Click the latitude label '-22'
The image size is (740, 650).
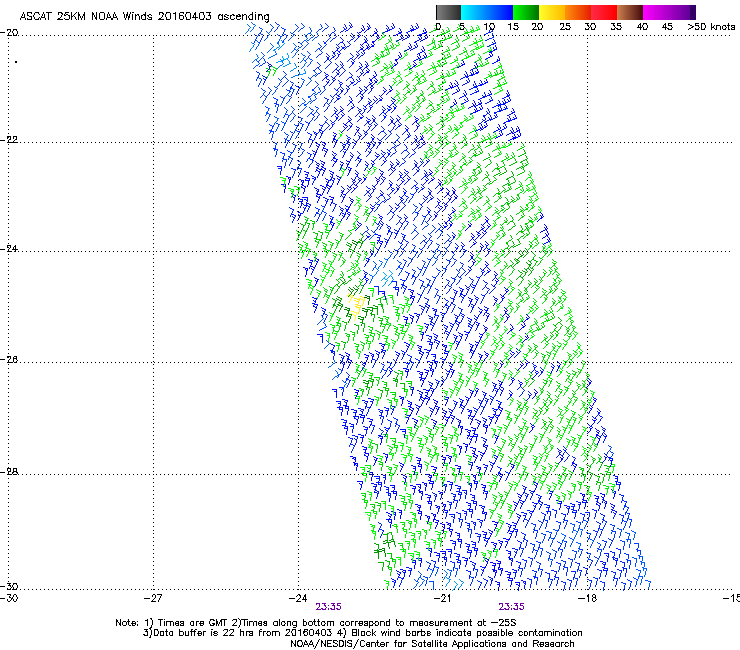pos(9,140)
